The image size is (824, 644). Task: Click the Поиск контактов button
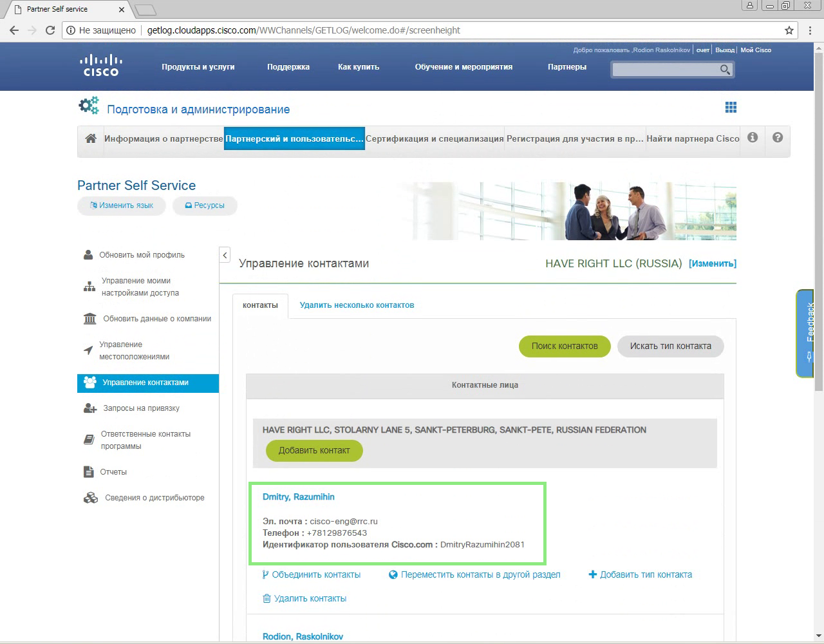pos(565,346)
